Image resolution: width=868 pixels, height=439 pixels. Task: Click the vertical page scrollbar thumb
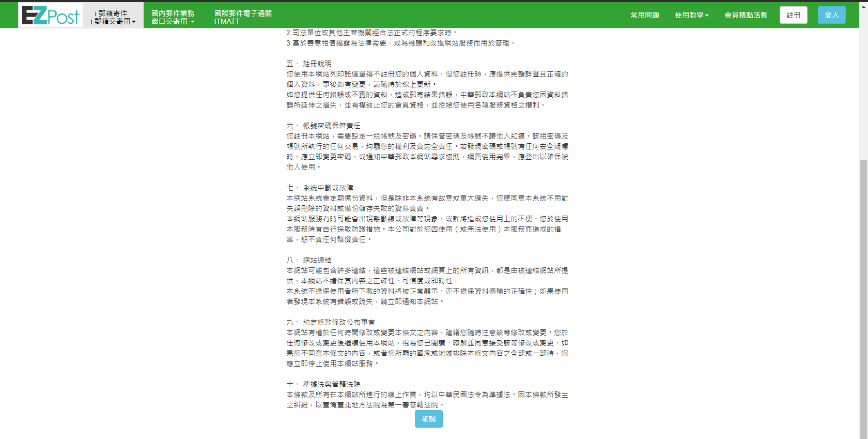coord(863,299)
